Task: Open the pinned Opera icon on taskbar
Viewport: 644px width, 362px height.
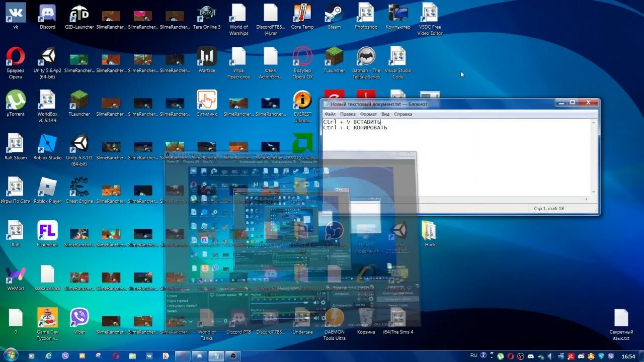Action: (115, 355)
